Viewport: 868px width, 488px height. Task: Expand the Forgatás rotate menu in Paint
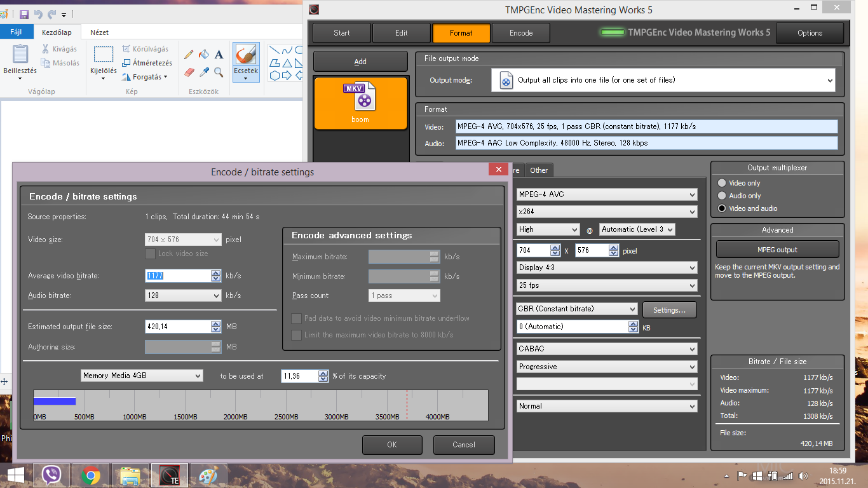(x=144, y=77)
